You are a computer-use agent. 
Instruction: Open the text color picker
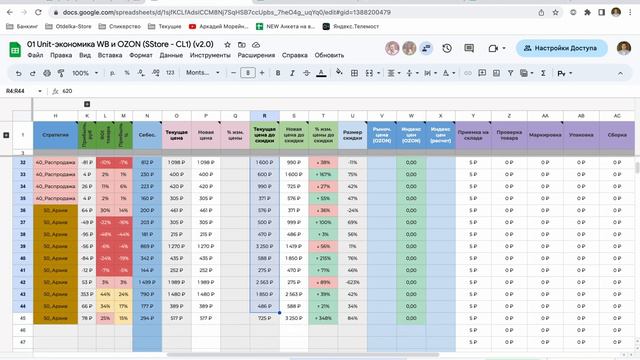321,73
